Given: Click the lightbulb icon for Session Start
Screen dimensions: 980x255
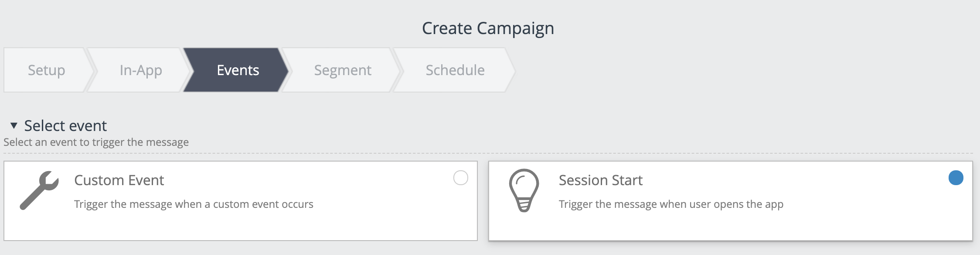Looking at the screenshot, I should (524, 190).
